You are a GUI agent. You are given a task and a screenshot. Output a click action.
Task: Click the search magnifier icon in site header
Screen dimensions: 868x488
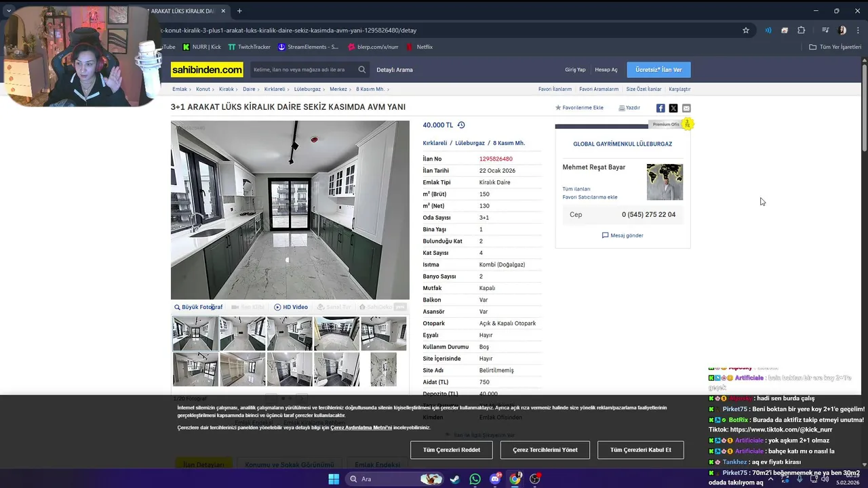pos(362,70)
